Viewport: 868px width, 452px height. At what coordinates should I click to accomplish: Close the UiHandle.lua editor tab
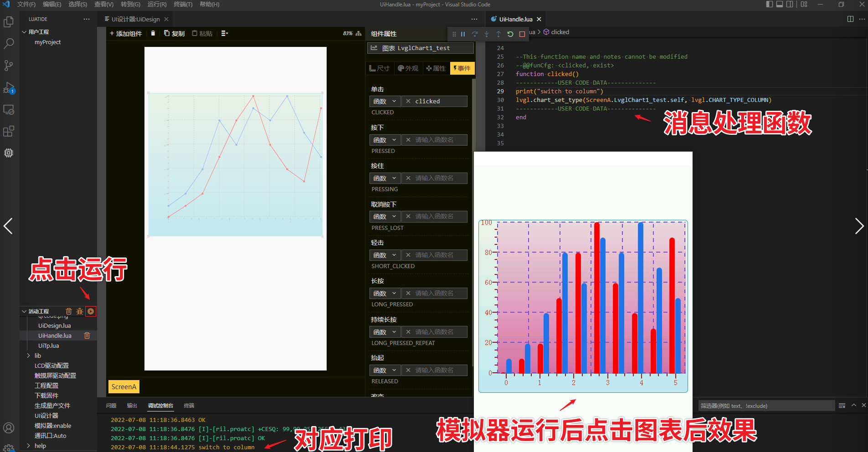[x=539, y=19]
